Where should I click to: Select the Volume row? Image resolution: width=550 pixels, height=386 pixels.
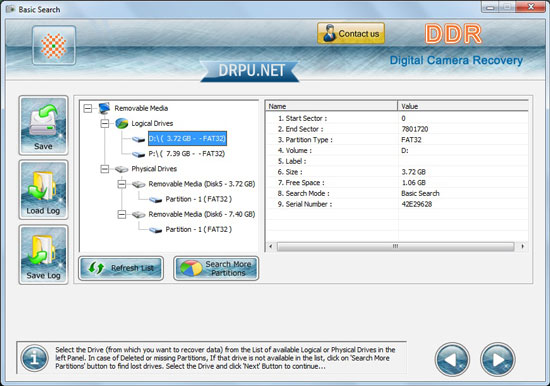click(x=397, y=151)
